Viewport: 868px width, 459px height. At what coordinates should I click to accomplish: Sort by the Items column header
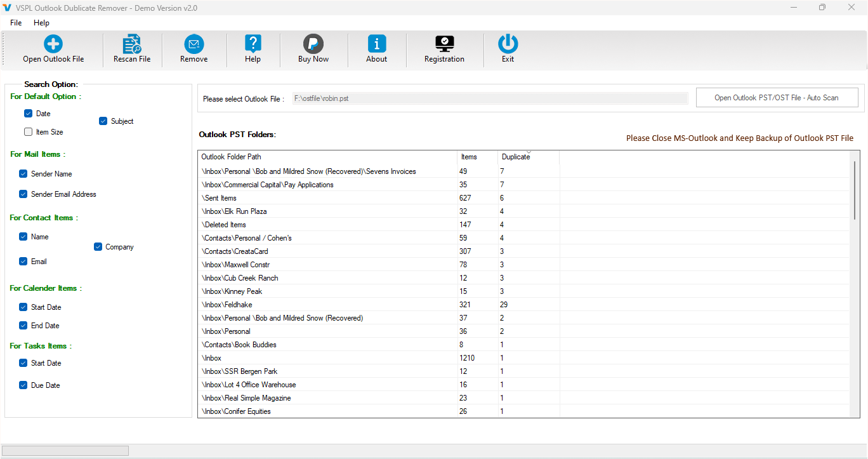tap(477, 157)
